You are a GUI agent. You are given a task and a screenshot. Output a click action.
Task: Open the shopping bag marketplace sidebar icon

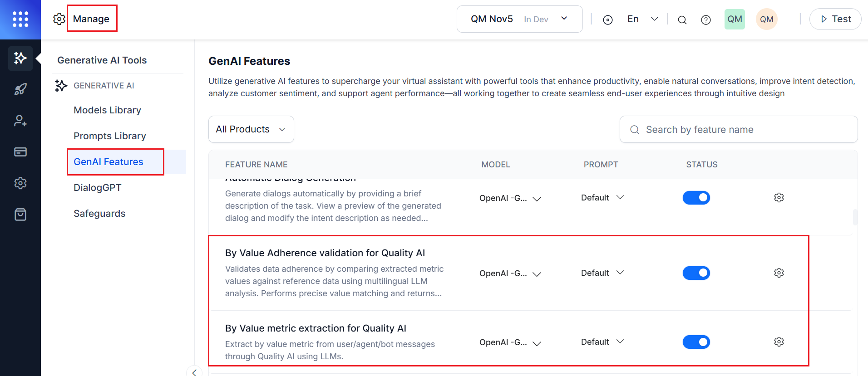20,215
